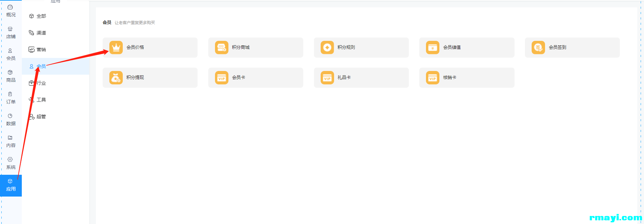Click the 积分商城 shop icon
The width and height of the screenshot is (644, 224).
pos(222,48)
